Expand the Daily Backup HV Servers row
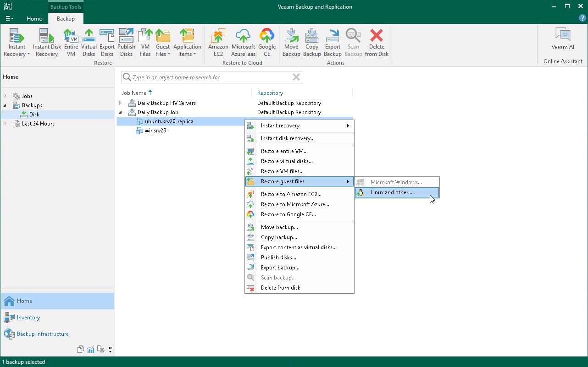 coord(121,103)
